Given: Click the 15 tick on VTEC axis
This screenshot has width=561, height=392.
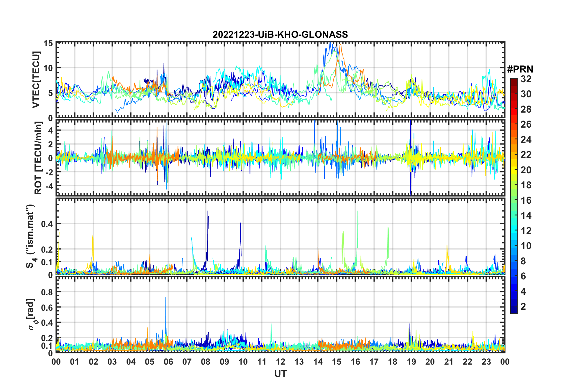Looking at the screenshot, I should point(48,44).
